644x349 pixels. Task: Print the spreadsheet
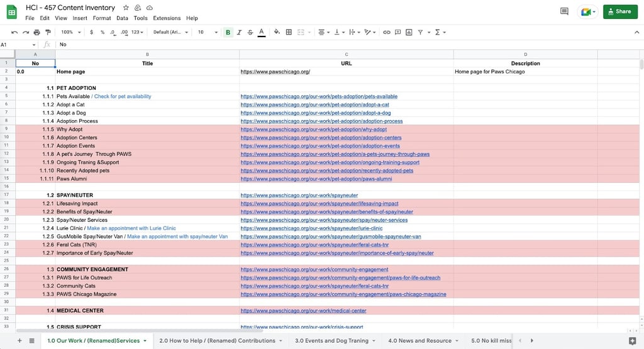[37, 32]
